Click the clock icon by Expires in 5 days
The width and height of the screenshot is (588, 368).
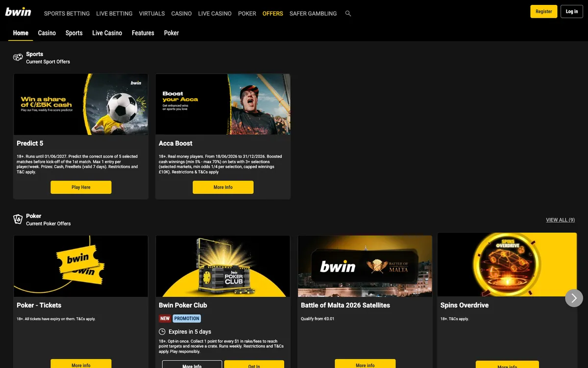(x=162, y=332)
